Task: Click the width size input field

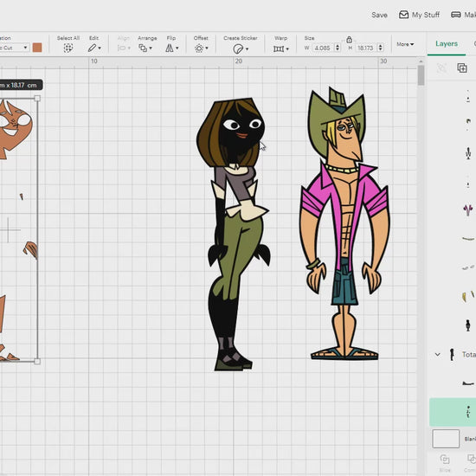Action: (323, 48)
